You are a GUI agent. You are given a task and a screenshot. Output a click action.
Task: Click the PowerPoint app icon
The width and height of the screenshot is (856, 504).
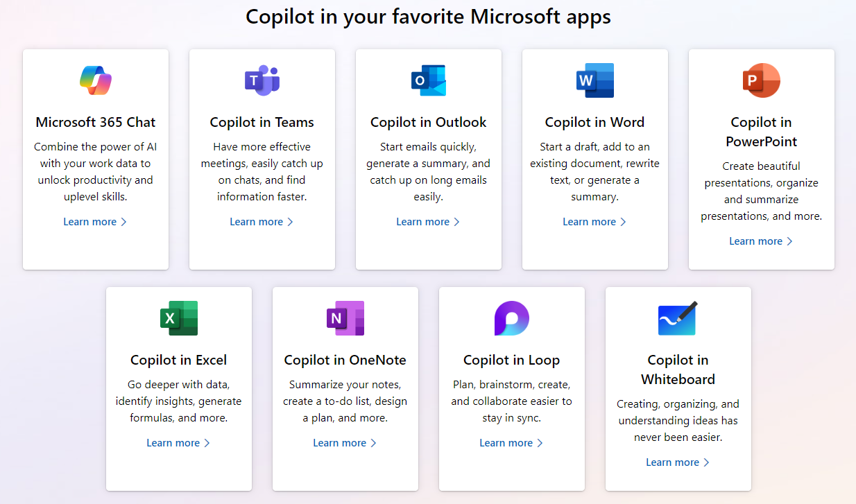click(x=762, y=80)
